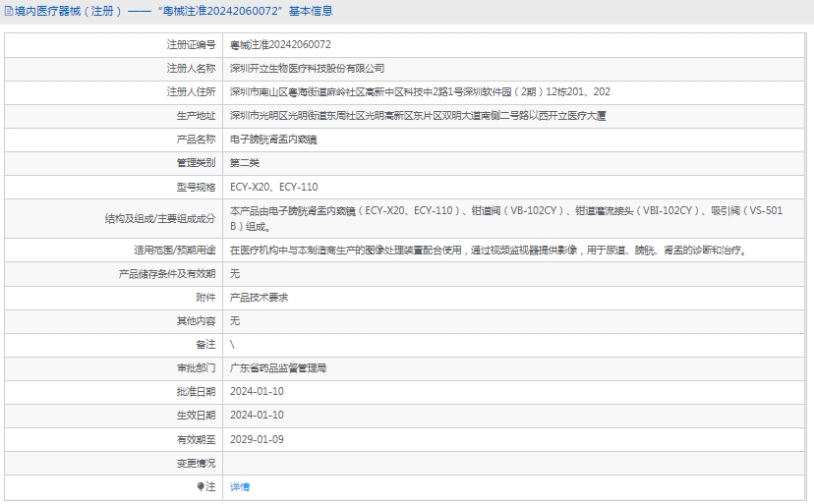The width and height of the screenshot is (814, 504).
Task: Click registrant name 深圳开立生物医疗科技股份有限公司
Action: click(x=307, y=69)
